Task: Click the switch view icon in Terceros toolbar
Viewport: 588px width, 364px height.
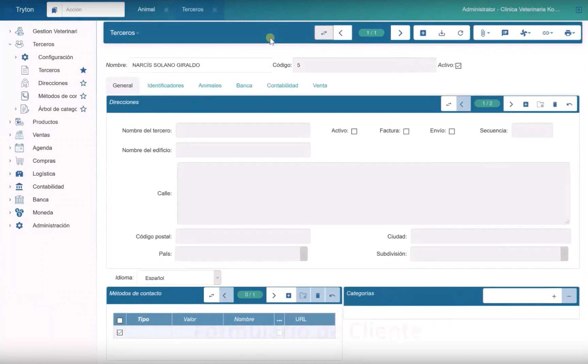Action: coord(324,33)
